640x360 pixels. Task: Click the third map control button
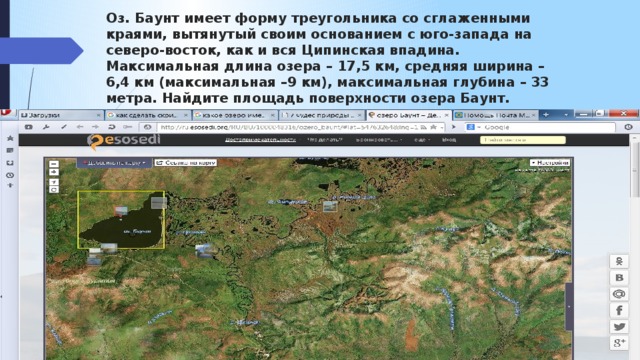tap(54, 182)
